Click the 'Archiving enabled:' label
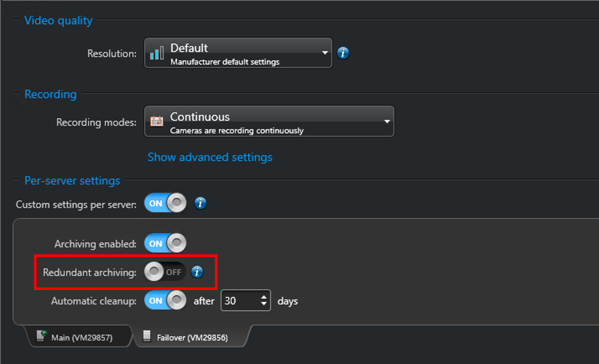The width and height of the screenshot is (599, 364). 96,244
